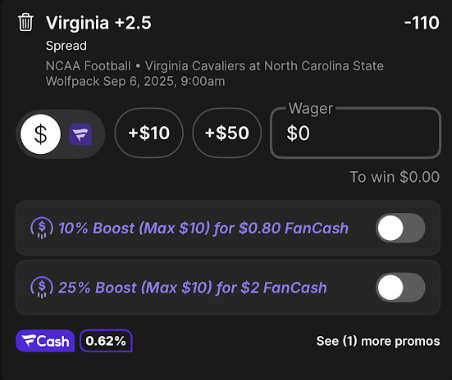Switch to FanCash wager mode icon
This screenshot has height=380, width=452.
click(80, 134)
